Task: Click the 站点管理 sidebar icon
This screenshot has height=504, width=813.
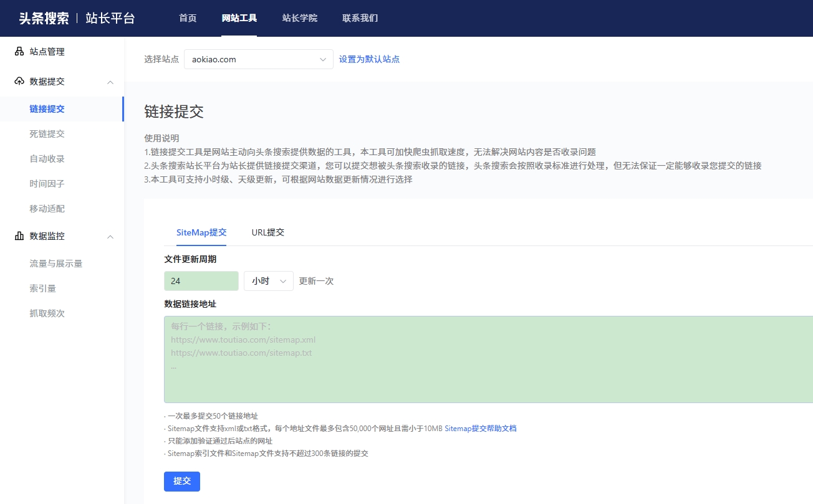Action: pos(19,52)
